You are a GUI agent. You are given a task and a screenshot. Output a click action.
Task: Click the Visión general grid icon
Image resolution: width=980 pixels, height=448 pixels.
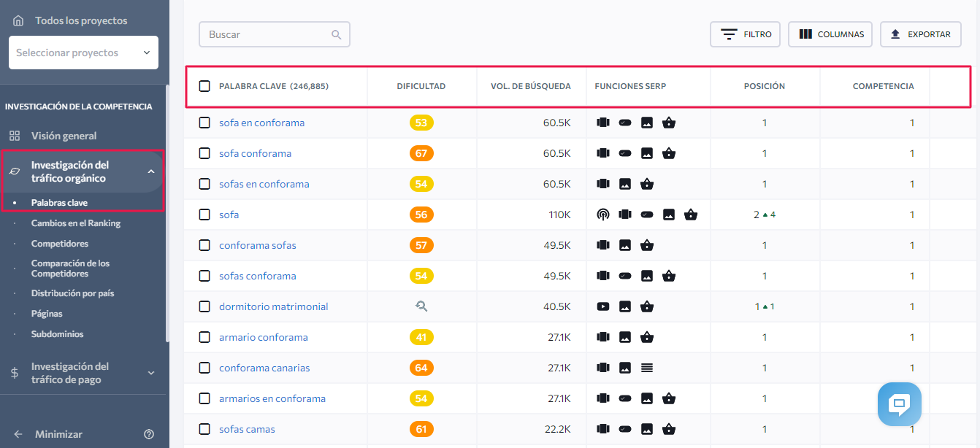click(x=15, y=136)
